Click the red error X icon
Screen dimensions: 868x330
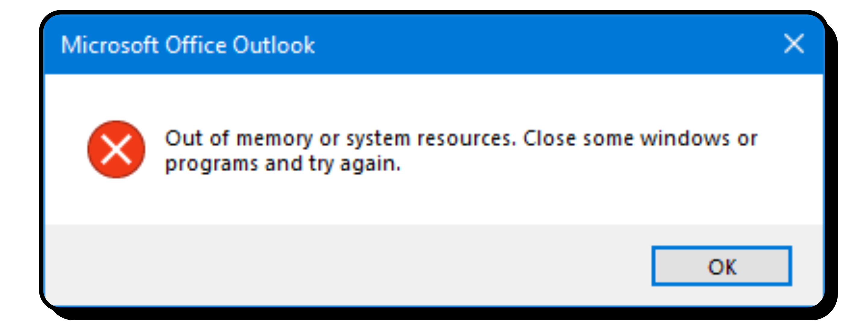point(116,149)
